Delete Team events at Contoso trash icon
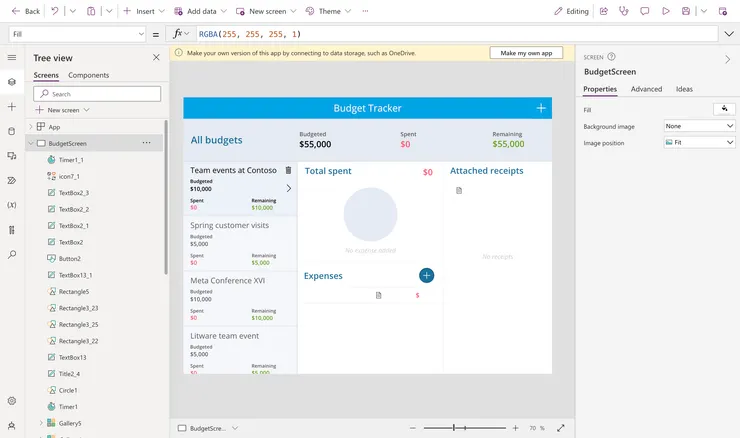The image size is (740, 438). point(288,170)
